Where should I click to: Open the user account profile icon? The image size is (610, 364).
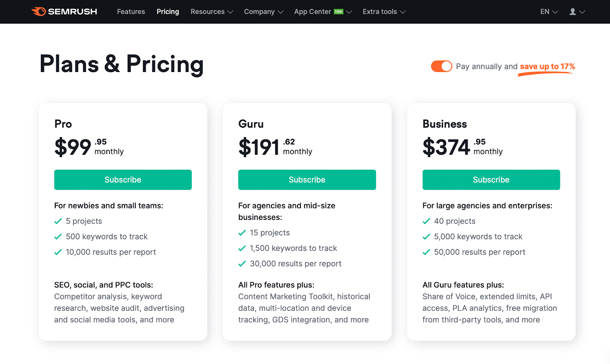(x=573, y=12)
